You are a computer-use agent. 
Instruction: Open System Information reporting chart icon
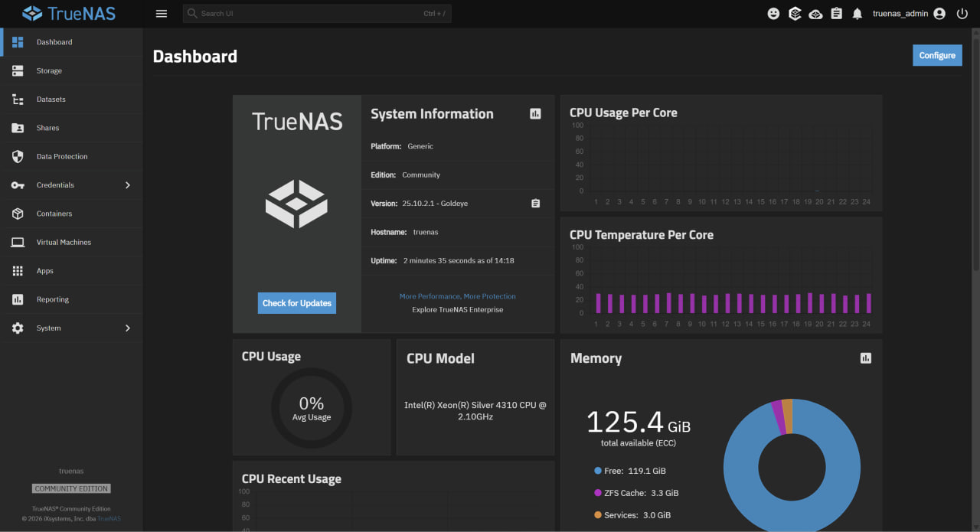click(x=535, y=113)
